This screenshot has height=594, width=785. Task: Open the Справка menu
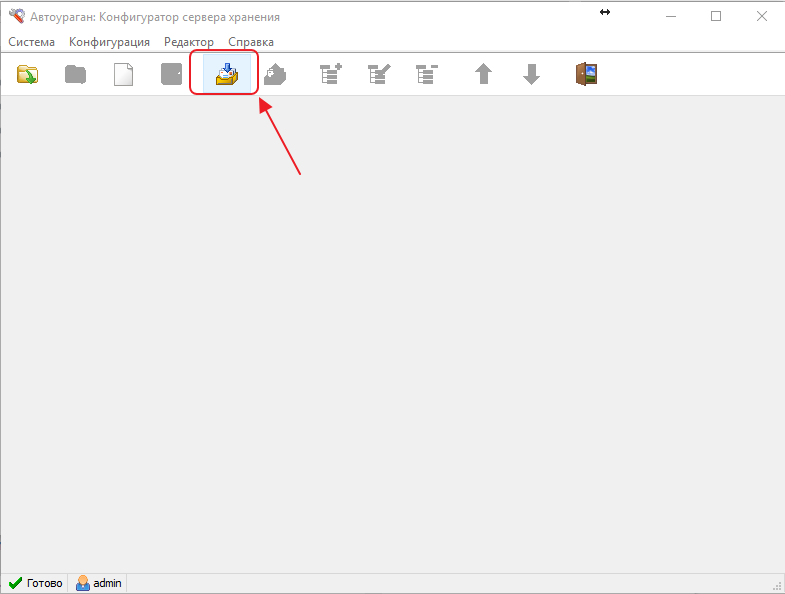251,42
